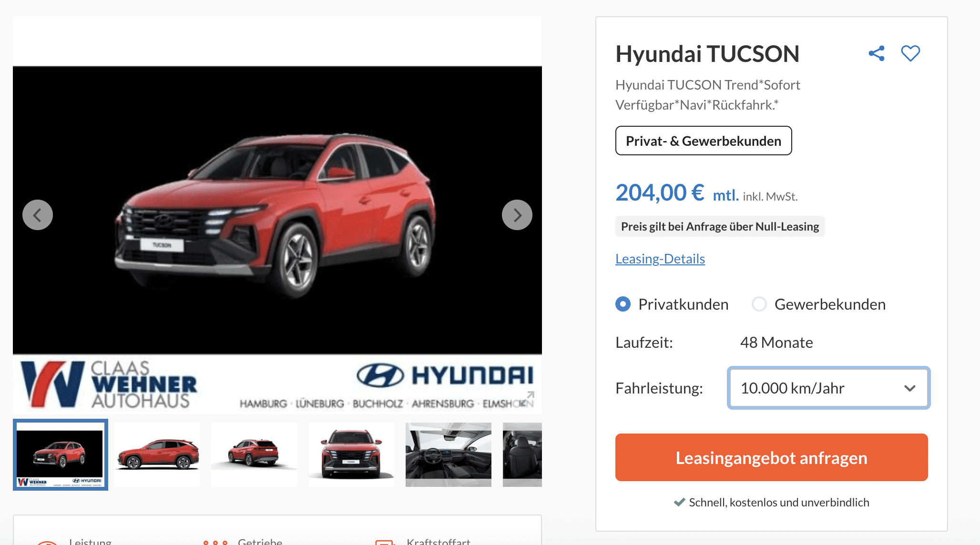Image resolution: width=980 pixels, height=545 pixels.
Task: Select the first thumbnail with dealer banner
Action: [61, 454]
